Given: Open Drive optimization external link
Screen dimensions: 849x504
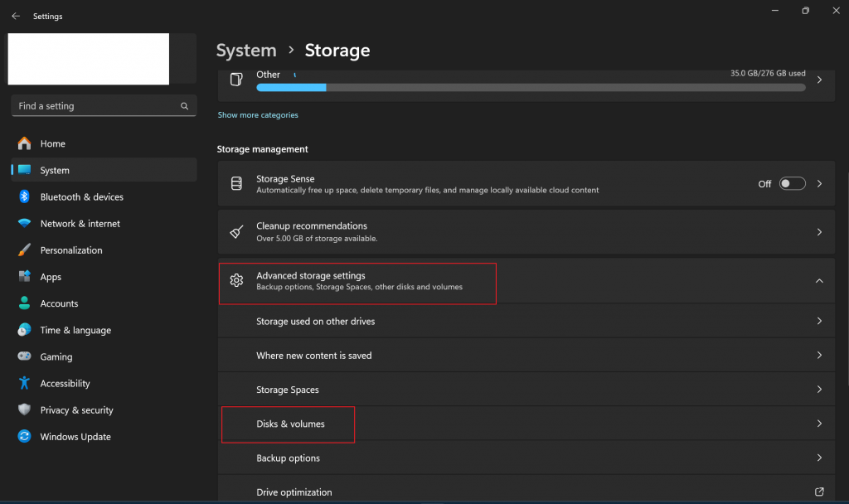Looking at the screenshot, I should (x=819, y=492).
